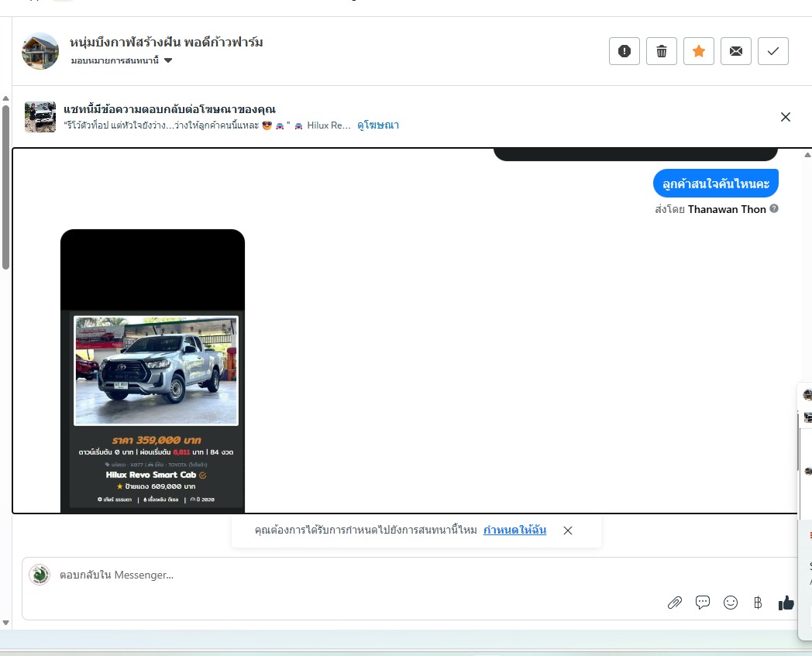Close the ad reply notification banner
Viewport: 812px width, 656px height.
786,117
